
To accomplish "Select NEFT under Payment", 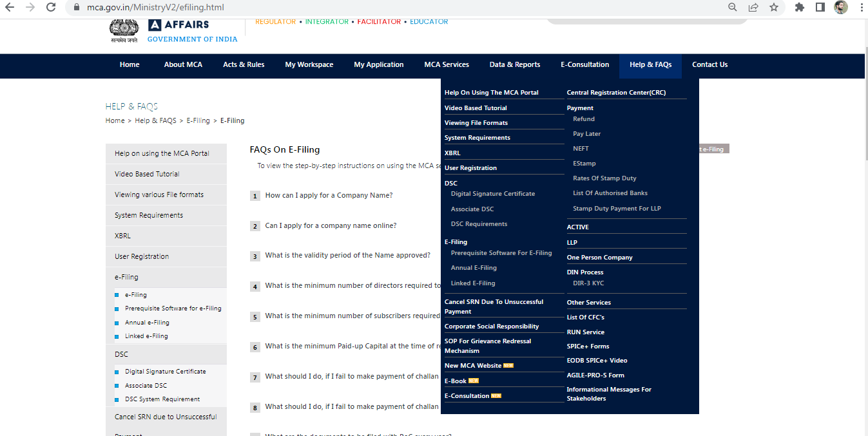I will pyautogui.click(x=581, y=149).
